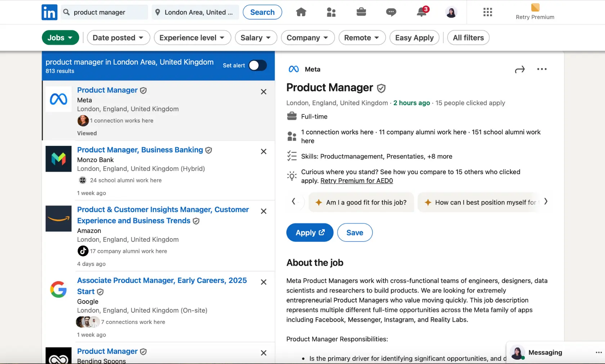The height and width of the screenshot is (364, 605).
Task: Expand the Salary filter
Action: click(256, 38)
